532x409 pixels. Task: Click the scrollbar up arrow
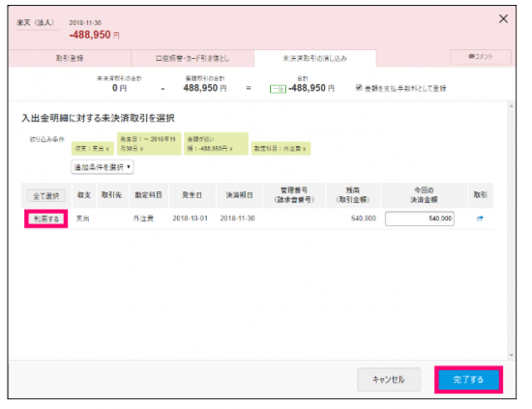click(x=511, y=106)
